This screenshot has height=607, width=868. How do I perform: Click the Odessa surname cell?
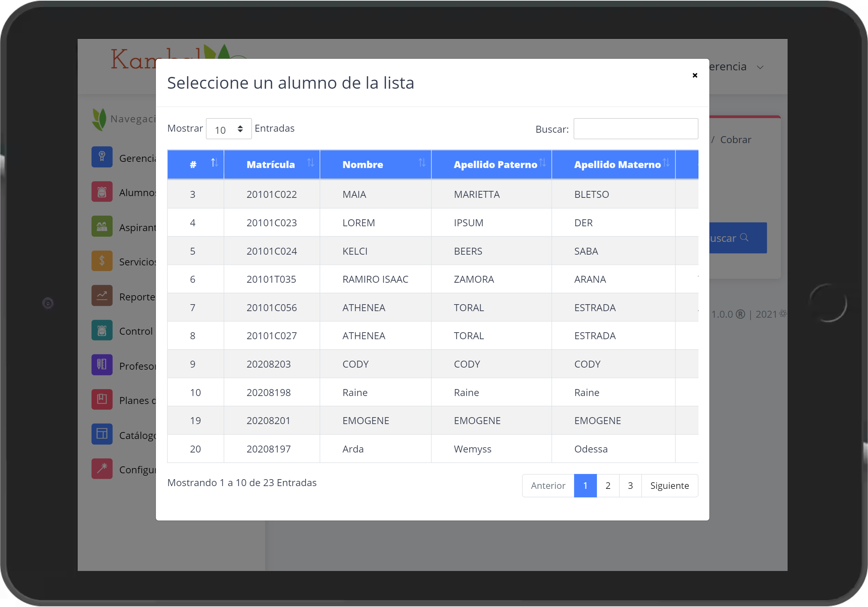(x=614, y=449)
